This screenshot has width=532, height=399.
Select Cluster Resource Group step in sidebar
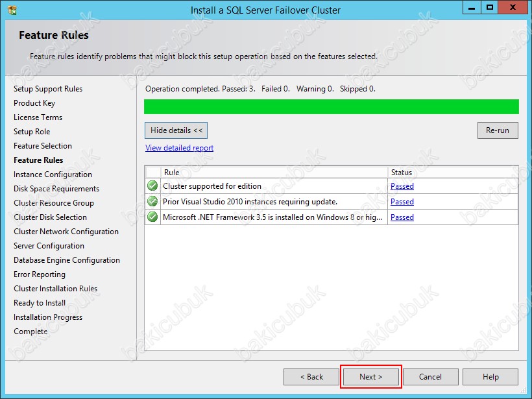click(x=54, y=203)
